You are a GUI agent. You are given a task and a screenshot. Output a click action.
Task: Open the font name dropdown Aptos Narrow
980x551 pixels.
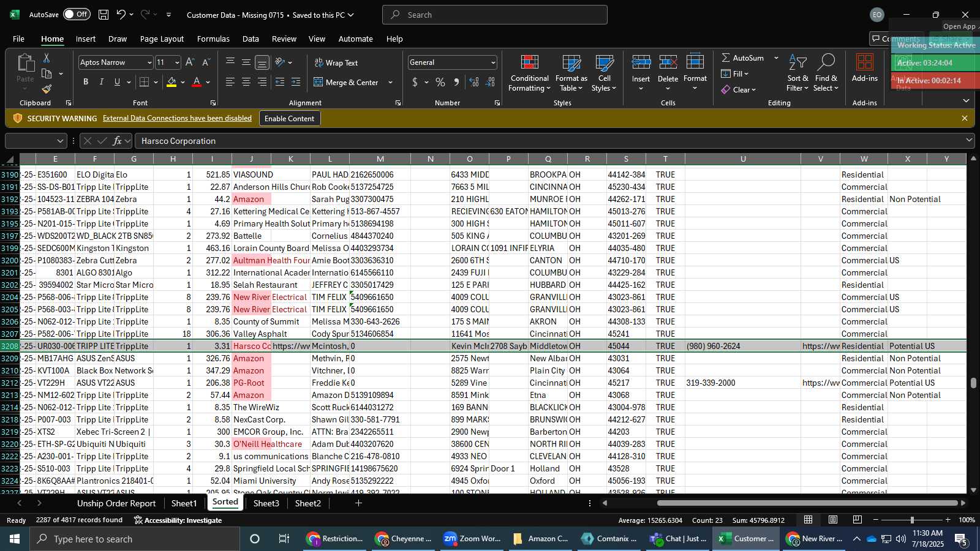pos(149,62)
